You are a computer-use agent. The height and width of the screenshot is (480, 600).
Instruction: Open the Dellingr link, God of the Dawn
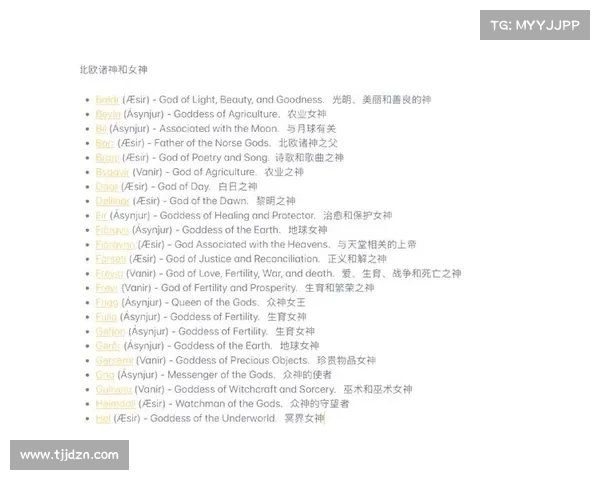(x=113, y=201)
